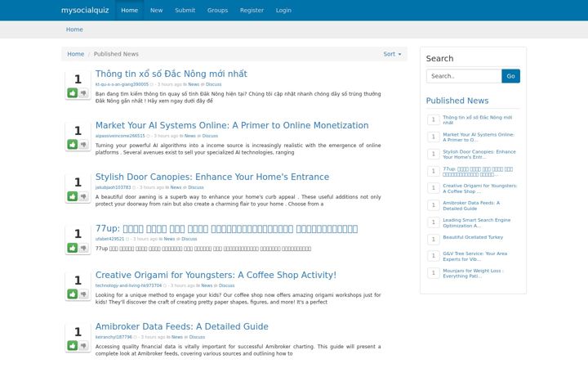588x368 pixels.
Task: Open sidebar link Mounjaro for Weight Loss
Action: (473, 273)
